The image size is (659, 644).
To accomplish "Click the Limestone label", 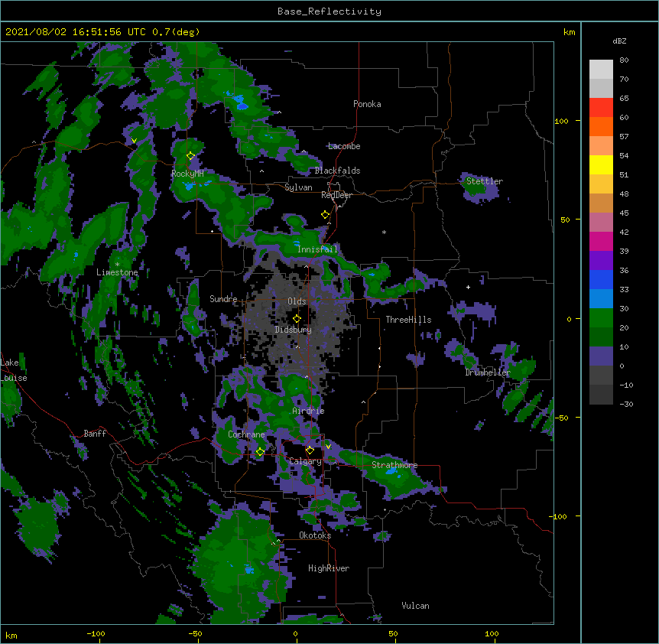I will pos(117,272).
